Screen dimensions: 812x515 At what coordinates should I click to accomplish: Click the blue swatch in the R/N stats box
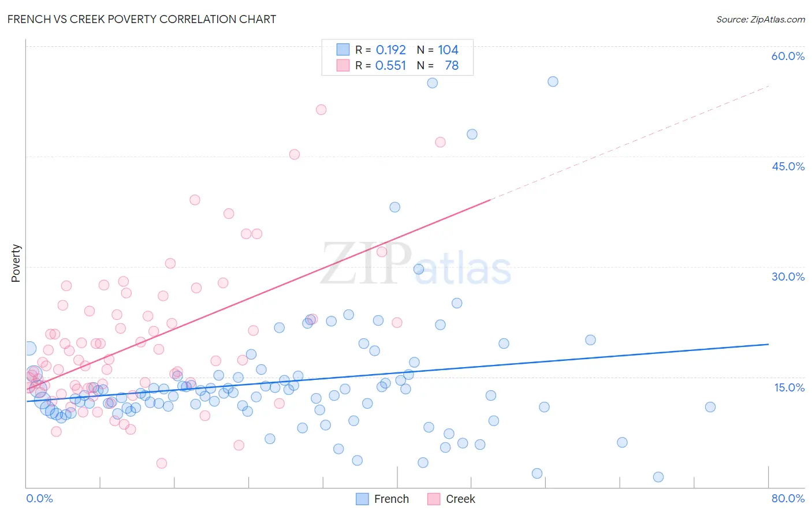[x=343, y=50]
